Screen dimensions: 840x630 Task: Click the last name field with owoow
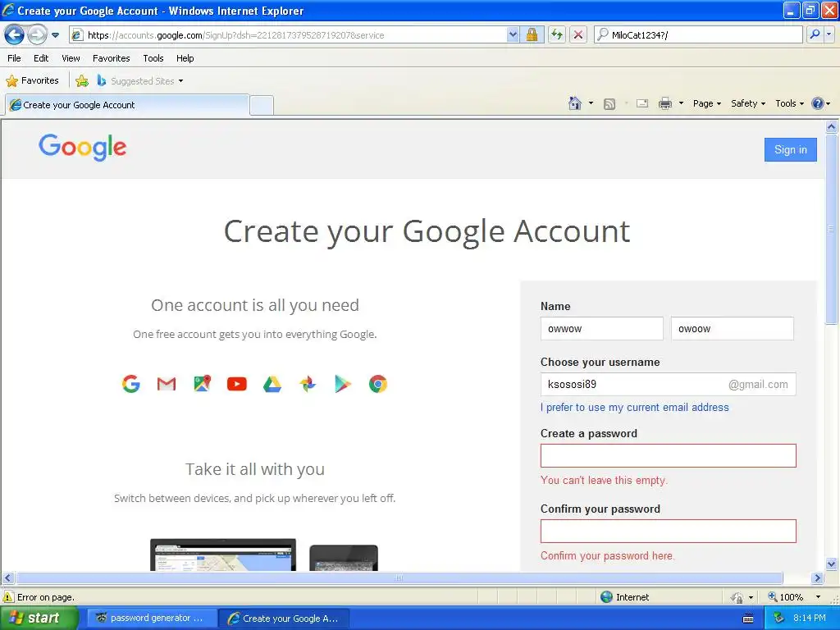click(733, 328)
